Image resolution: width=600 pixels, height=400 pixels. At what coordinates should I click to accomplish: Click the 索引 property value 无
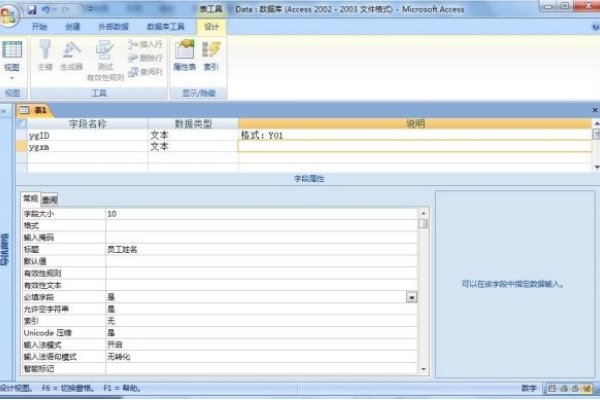click(x=261, y=321)
